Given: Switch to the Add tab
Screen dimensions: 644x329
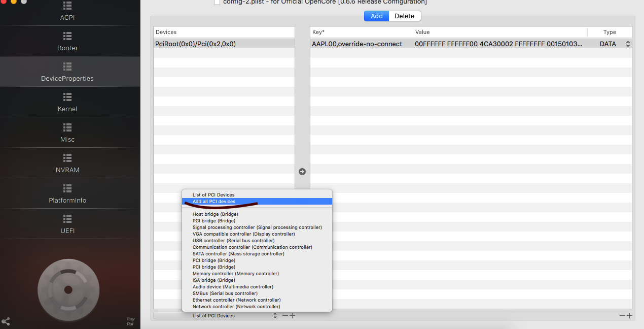Looking at the screenshot, I should tap(376, 16).
